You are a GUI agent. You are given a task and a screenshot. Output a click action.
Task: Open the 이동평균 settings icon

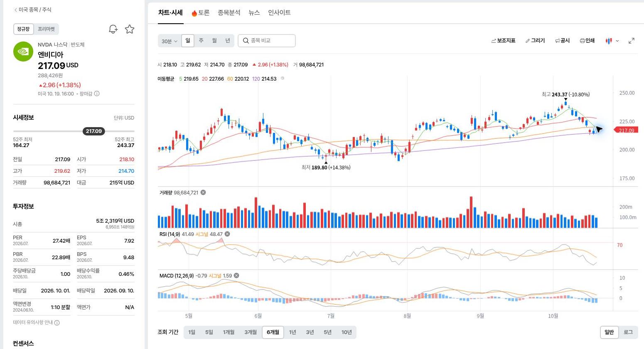tap(283, 78)
